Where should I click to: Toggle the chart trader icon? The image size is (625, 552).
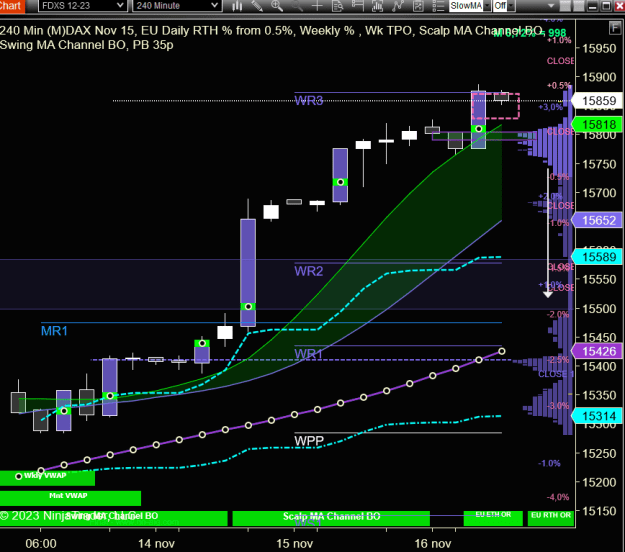[358, 6]
